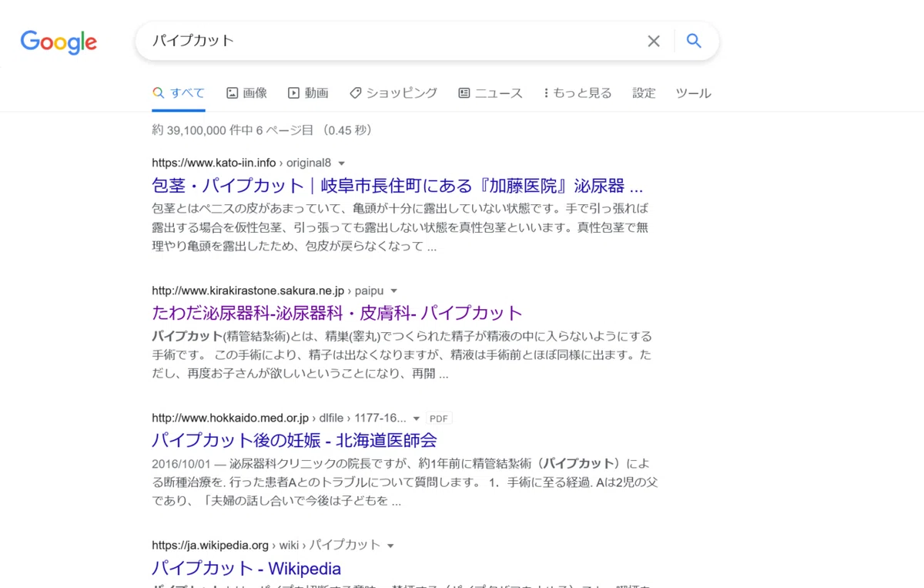Open the ショッピング tab

pyautogui.click(x=393, y=93)
